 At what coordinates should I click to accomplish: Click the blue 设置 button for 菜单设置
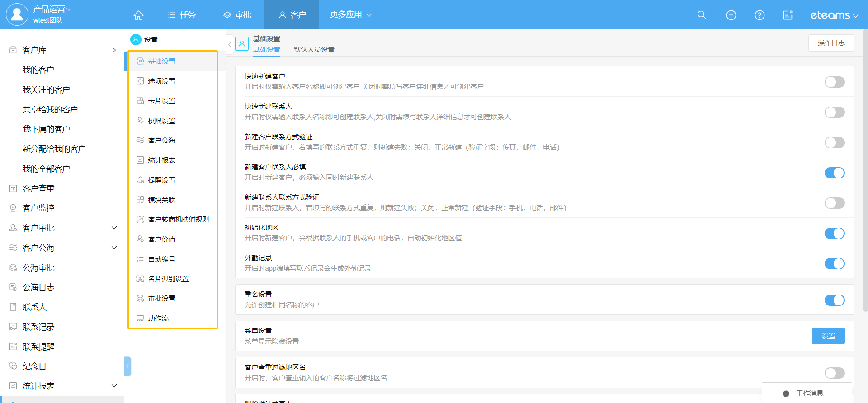828,336
